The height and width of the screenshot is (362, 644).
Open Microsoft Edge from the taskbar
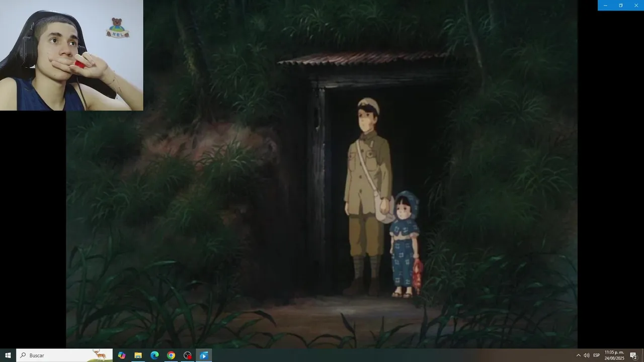tap(154, 355)
